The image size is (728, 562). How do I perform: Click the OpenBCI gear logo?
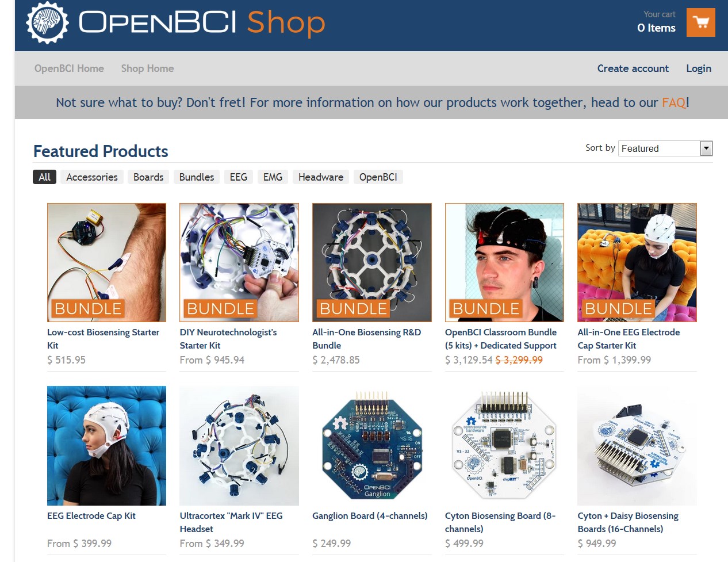point(47,22)
